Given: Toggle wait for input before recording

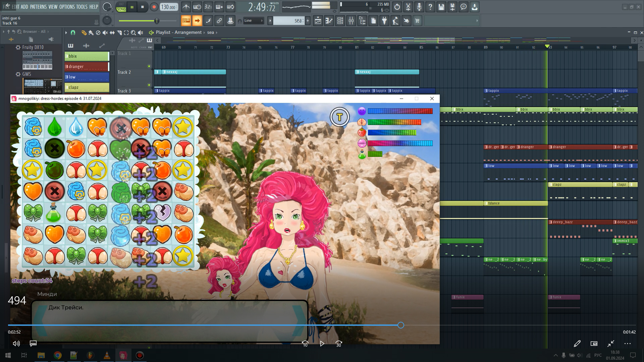Looking at the screenshot, I should tap(197, 7).
